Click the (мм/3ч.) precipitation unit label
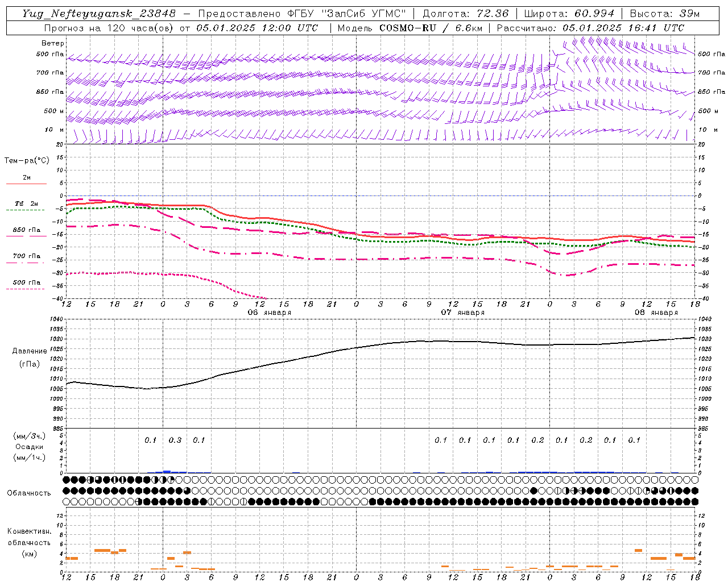Image resolution: width=728 pixels, height=582 pixels. click(30, 436)
